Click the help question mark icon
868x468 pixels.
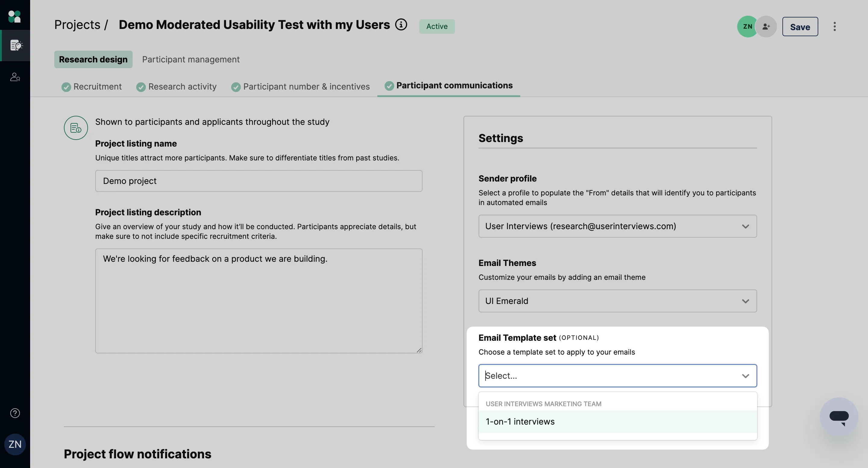point(14,413)
